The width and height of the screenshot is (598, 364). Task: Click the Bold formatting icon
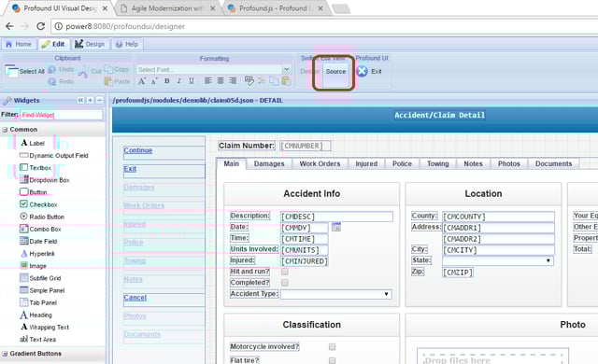click(166, 80)
